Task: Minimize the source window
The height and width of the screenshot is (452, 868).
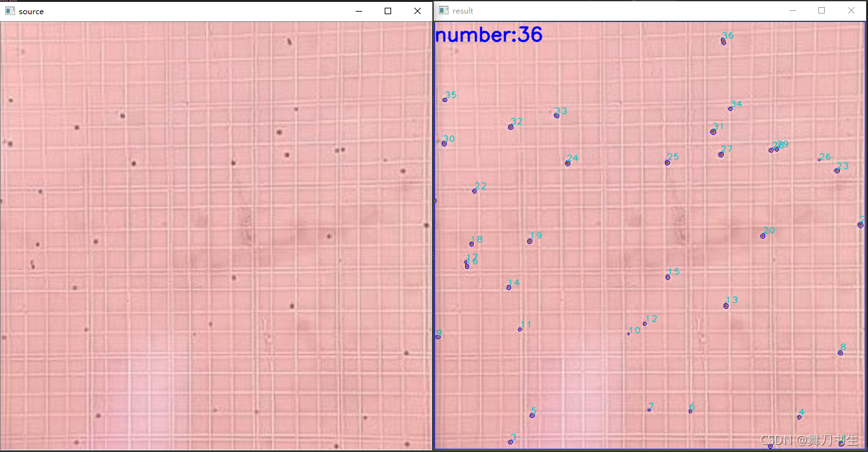Action: (358, 11)
